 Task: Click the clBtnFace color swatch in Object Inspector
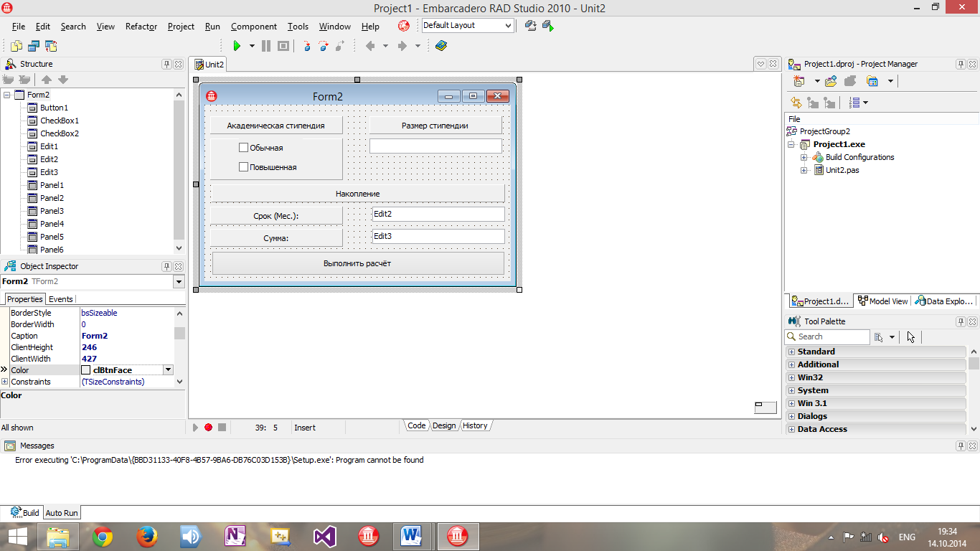coord(86,370)
